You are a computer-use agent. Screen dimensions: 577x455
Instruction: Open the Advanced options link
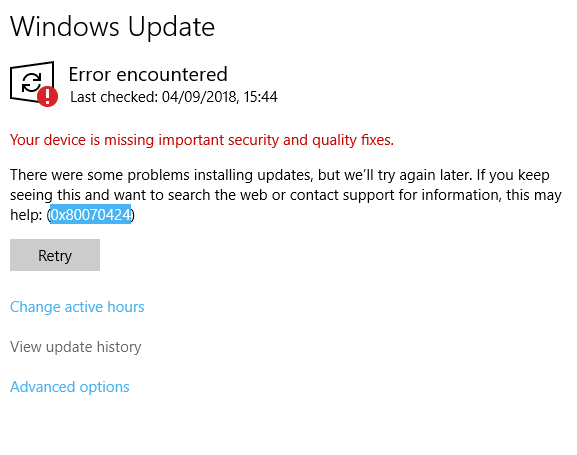[x=70, y=387]
